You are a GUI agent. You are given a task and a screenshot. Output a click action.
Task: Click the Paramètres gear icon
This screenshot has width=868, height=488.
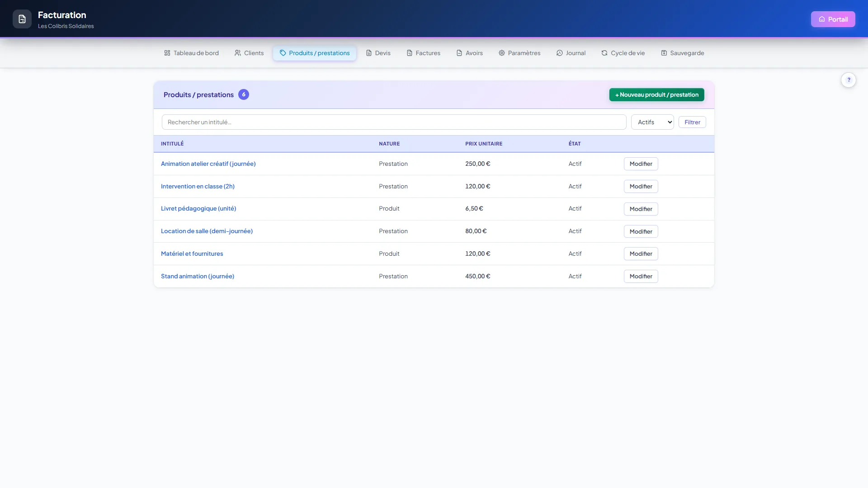[x=502, y=53]
